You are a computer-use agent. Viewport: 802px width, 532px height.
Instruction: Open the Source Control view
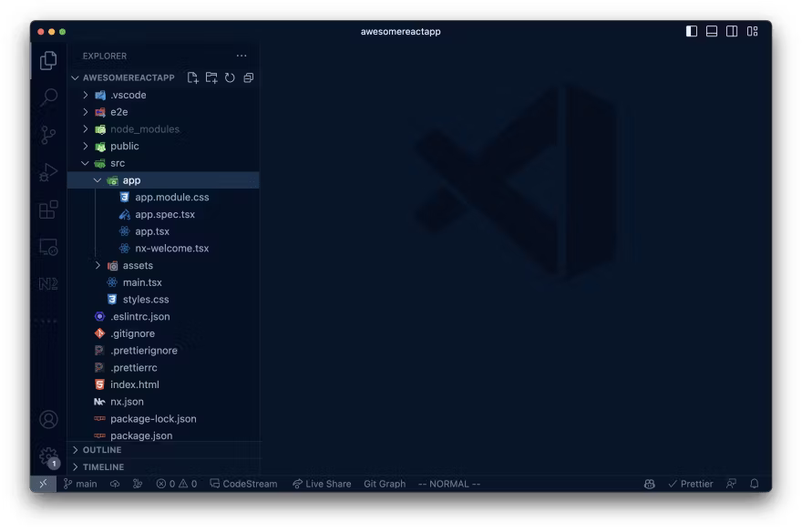click(48, 135)
